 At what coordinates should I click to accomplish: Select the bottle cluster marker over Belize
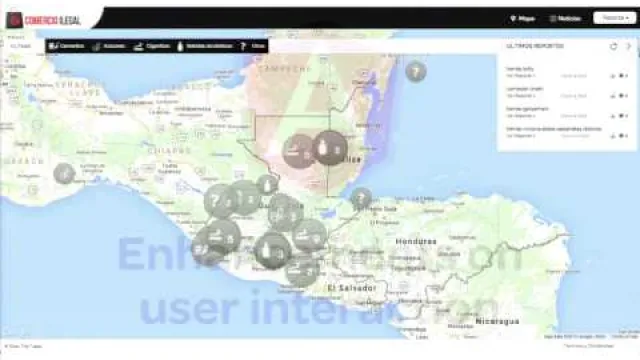[330, 148]
